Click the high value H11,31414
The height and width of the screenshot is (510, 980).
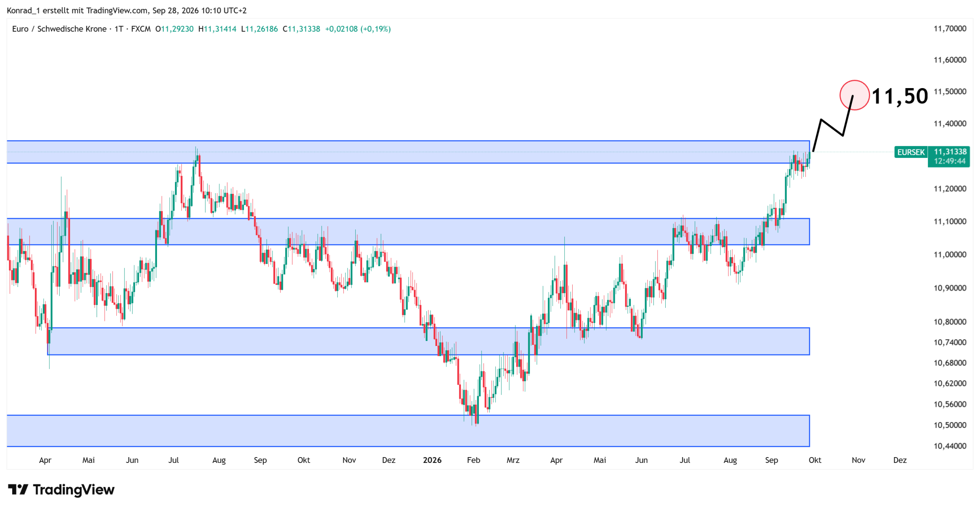click(x=217, y=29)
